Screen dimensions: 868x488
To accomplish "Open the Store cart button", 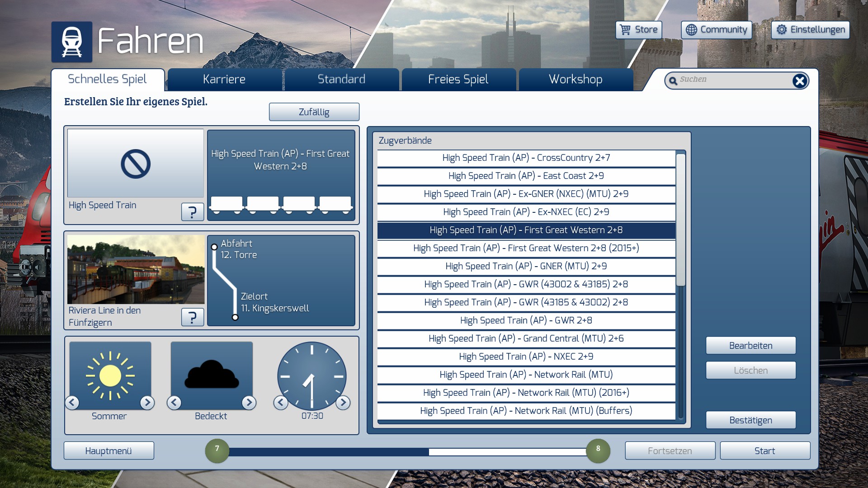I will pyautogui.click(x=638, y=30).
